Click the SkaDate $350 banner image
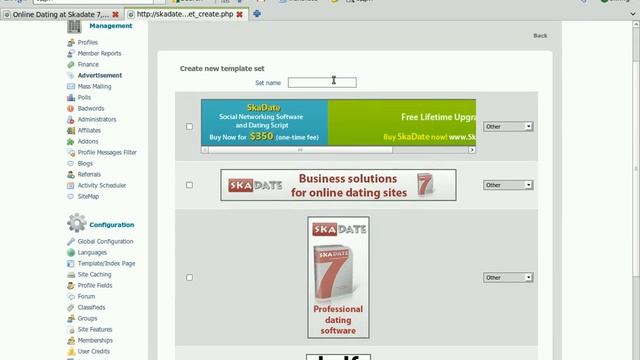Viewport: 640px width, 360px height. coord(338,122)
